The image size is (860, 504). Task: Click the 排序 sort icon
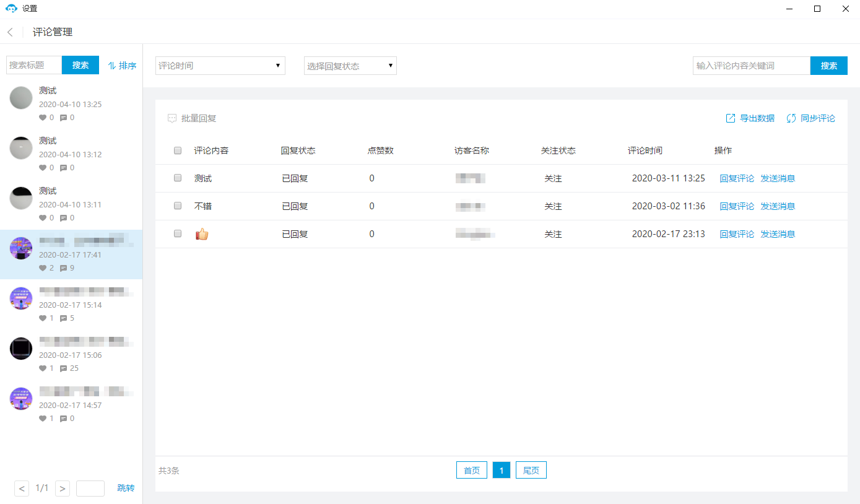tap(112, 66)
